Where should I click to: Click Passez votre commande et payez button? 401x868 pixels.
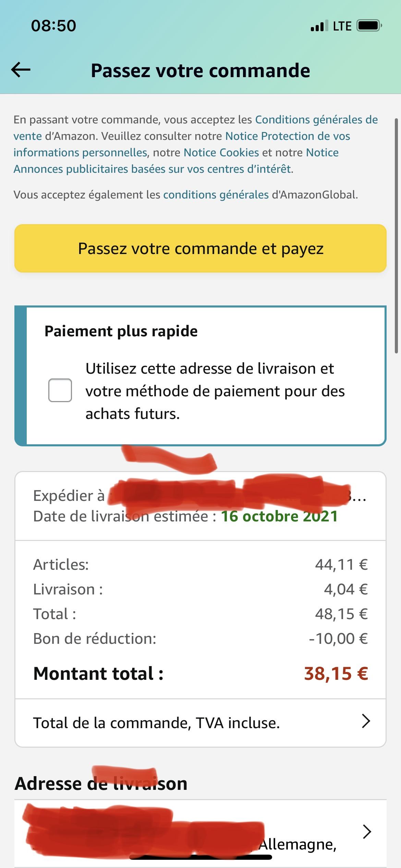pos(200,249)
